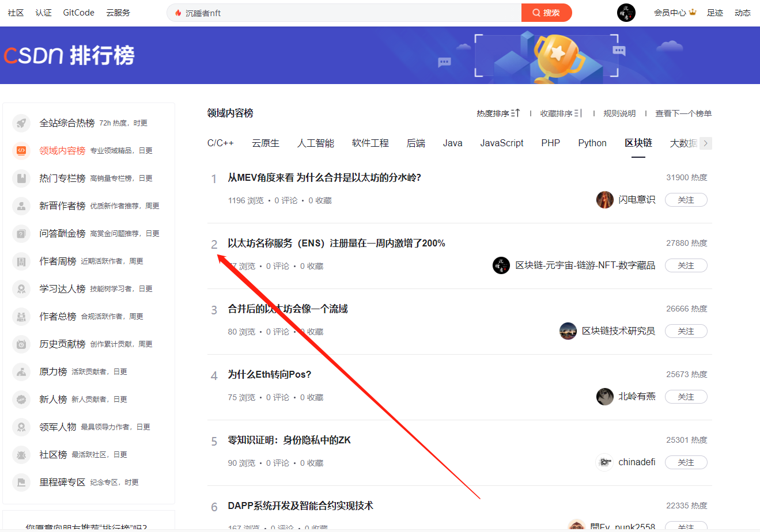Click chinadefi author avatar

point(605,462)
